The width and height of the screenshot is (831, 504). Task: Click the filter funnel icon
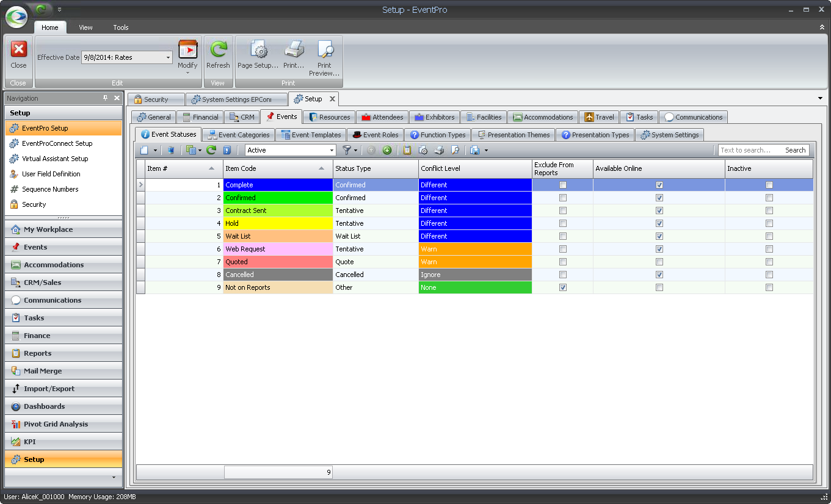coord(347,150)
